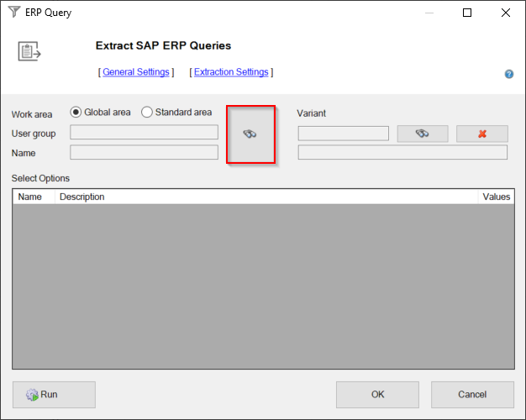Click the Variant name input field
Viewport: 526px width, 420px height.
click(343, 134)
